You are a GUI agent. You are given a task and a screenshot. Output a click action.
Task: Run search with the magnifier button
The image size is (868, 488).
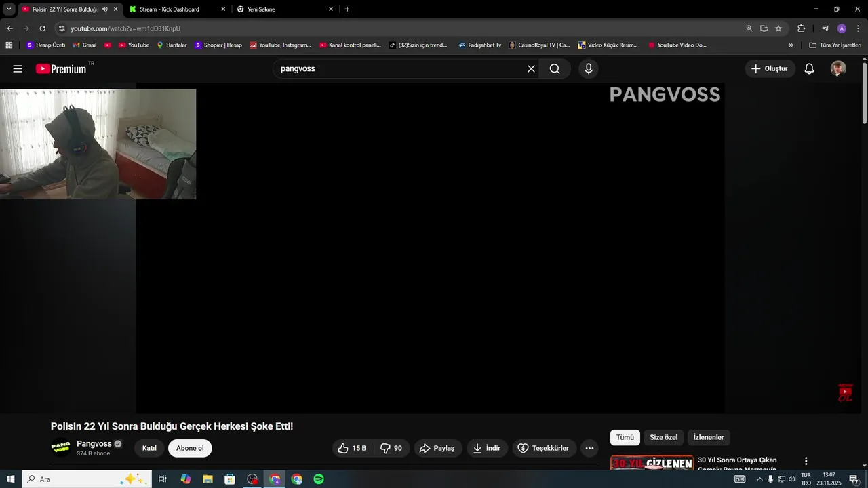[x=555, y=68]
